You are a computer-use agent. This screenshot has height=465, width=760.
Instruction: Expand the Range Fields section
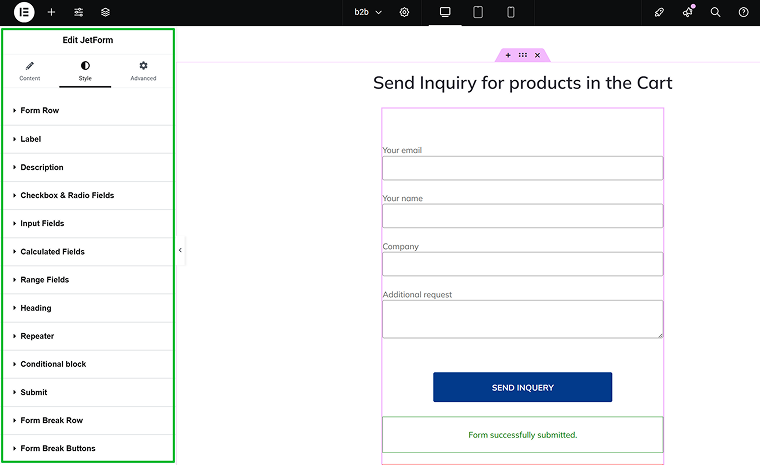(x=88, y=280)
